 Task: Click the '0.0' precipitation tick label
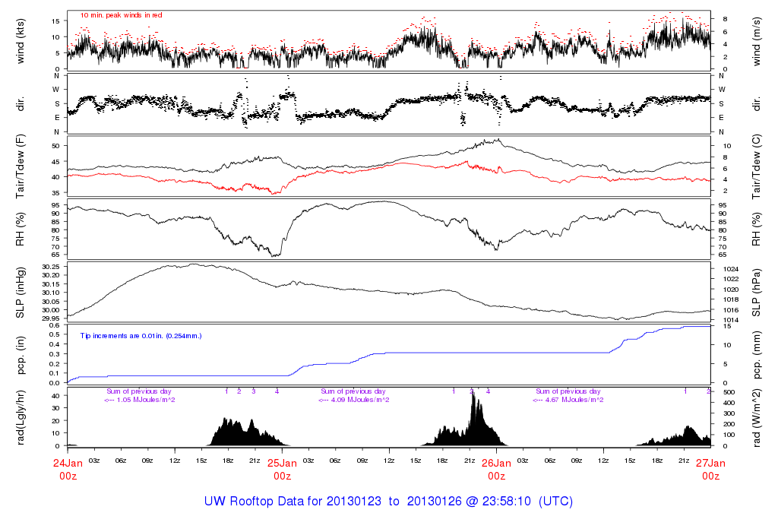pyautogui.click(x=54, y=383)
